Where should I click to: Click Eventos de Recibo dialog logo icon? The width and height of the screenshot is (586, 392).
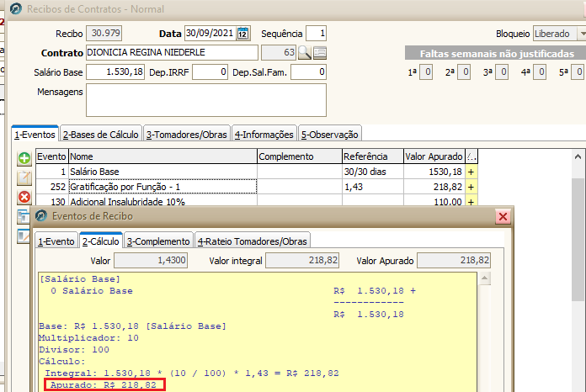[x=41, y=216]
